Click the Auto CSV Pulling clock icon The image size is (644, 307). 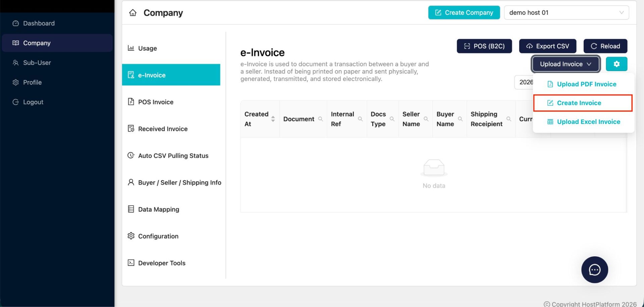click(x=131, y=155)
